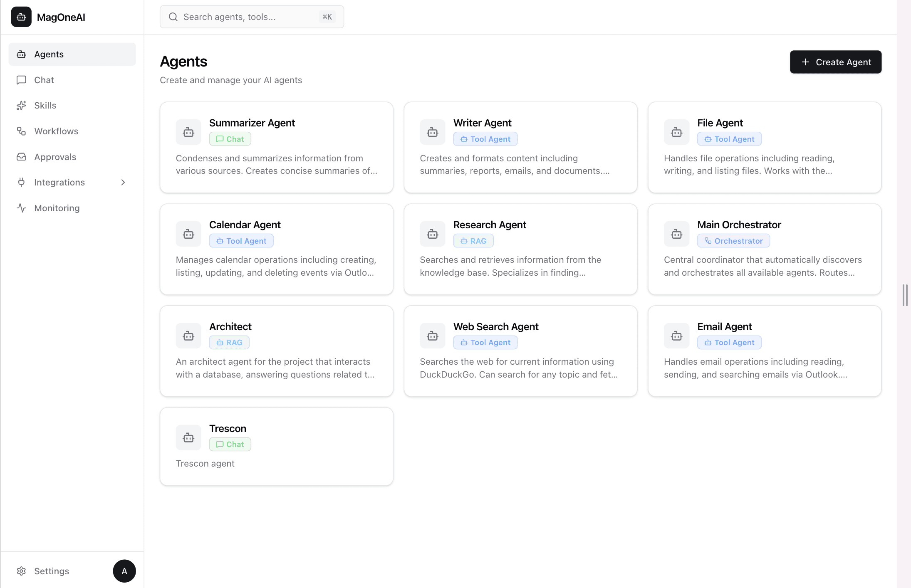The width and height of the screenshot is (911, 588).
Task: Click the Skills sparkle icon in sidebar
Action: point(22,106)
